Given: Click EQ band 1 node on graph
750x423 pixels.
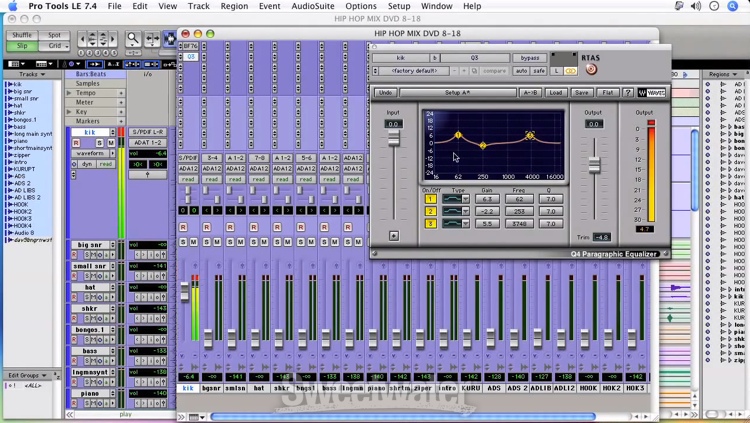Looking at the screenshot, I should point(458,135).
